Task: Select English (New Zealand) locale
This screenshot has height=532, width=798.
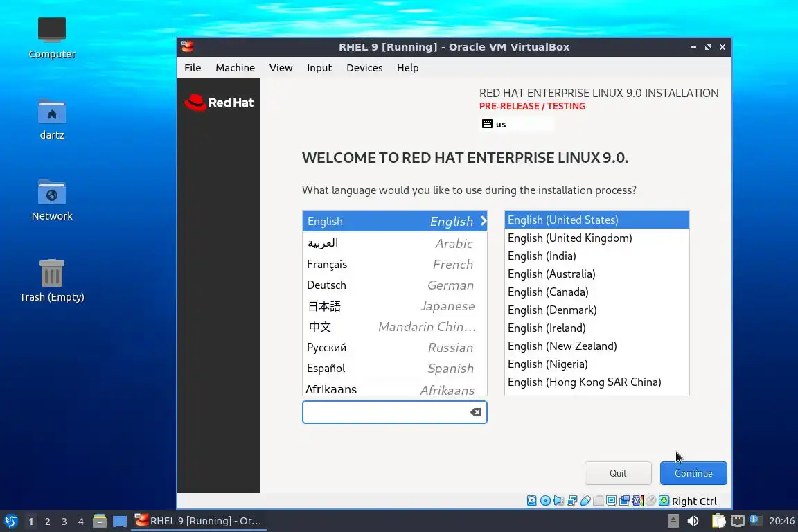Action: (x=596, y=346)
